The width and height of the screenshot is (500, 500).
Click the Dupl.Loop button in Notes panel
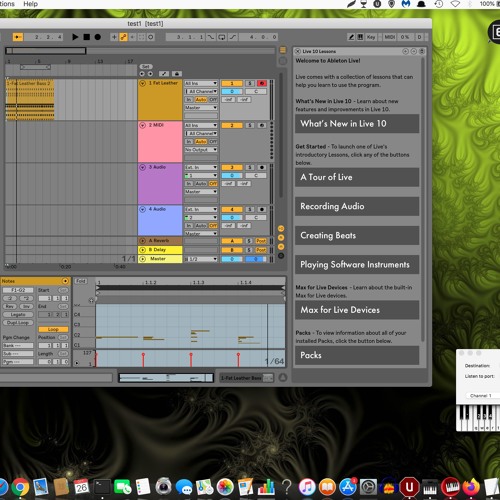coord(18,323)
